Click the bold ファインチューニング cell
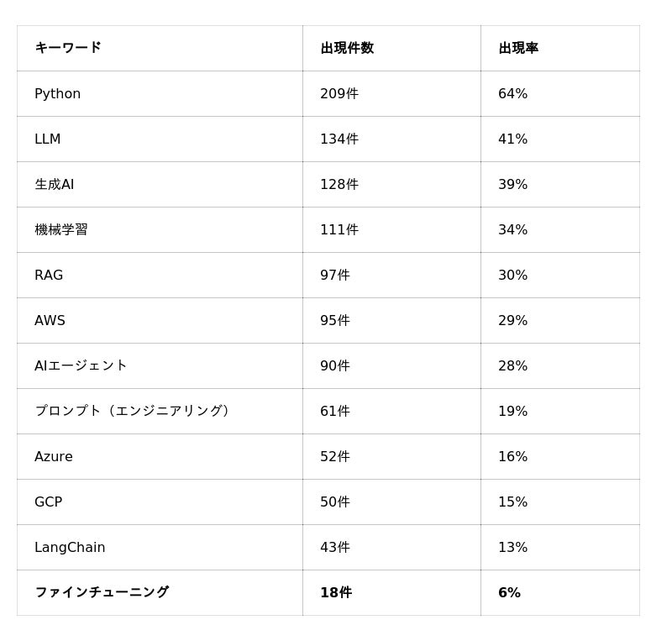The height and width of the screenshot is (641, 672). [x=160, y=592]
